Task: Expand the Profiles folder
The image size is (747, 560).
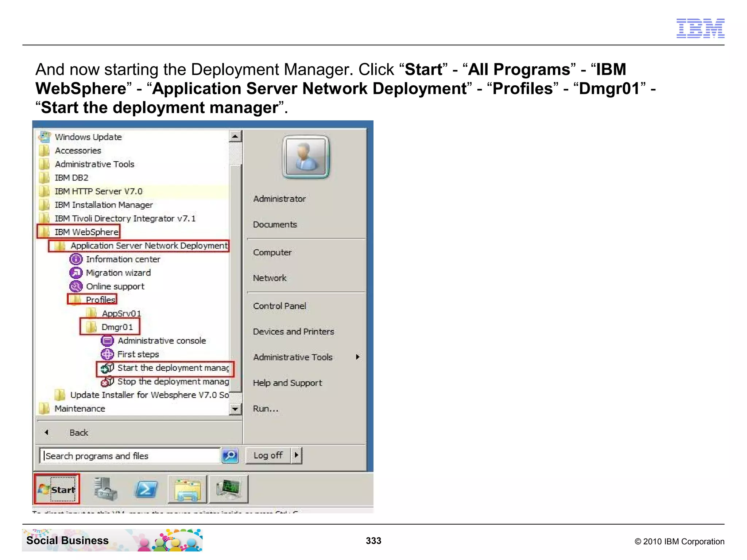Action: click(x=92, y=300)
